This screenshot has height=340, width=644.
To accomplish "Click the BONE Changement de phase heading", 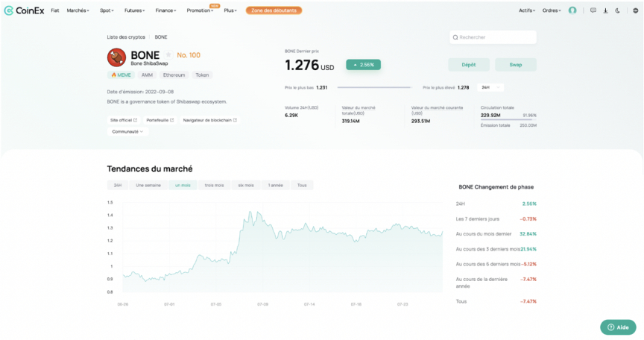I will coord(496,187).
